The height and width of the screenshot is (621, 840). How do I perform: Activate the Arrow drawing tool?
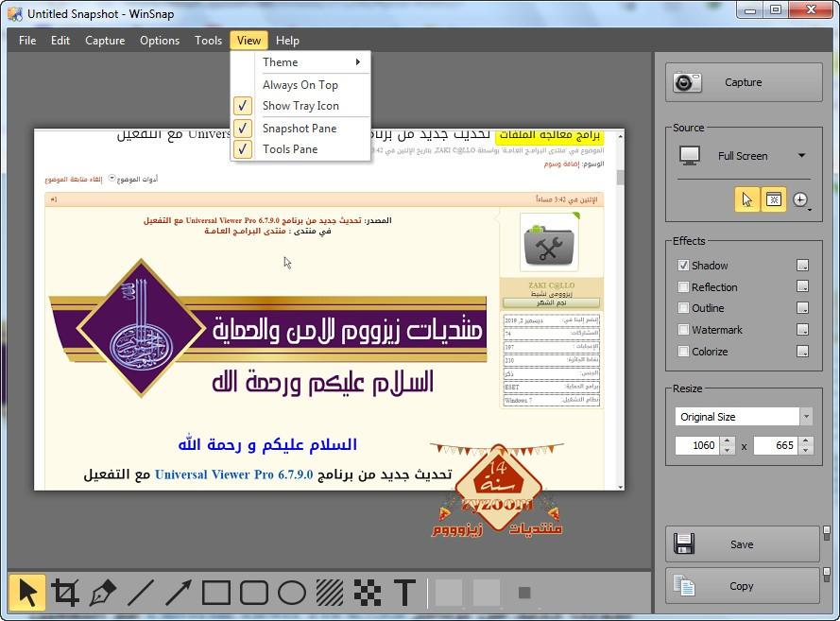[x=179, y=593]
